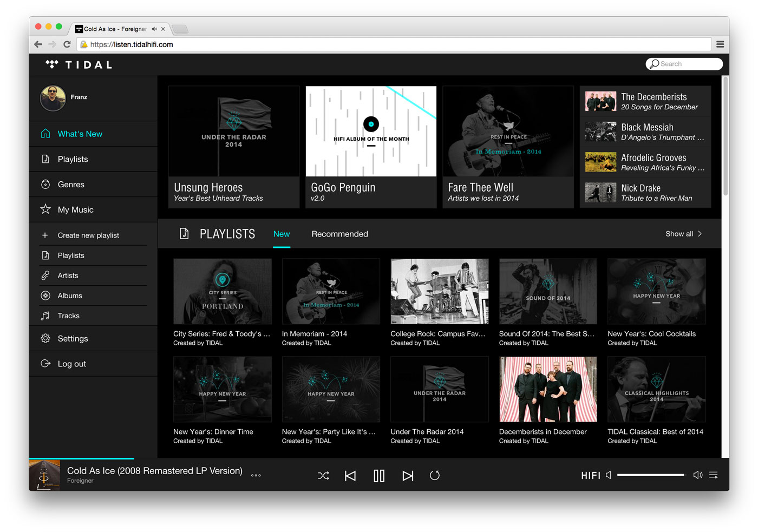The height and width of the screenshot is (532, 758).
Task: Toggle HIFI quality setting
Action: tap(591, 476)
